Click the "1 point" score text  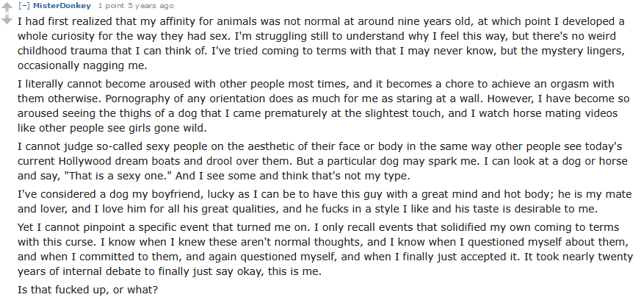111,6
